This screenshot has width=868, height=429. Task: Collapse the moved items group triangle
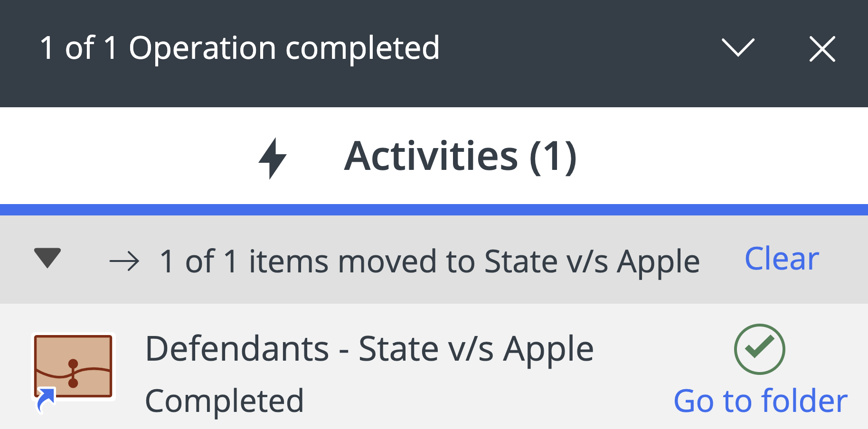pyautogui.click(x=47, y=258)
